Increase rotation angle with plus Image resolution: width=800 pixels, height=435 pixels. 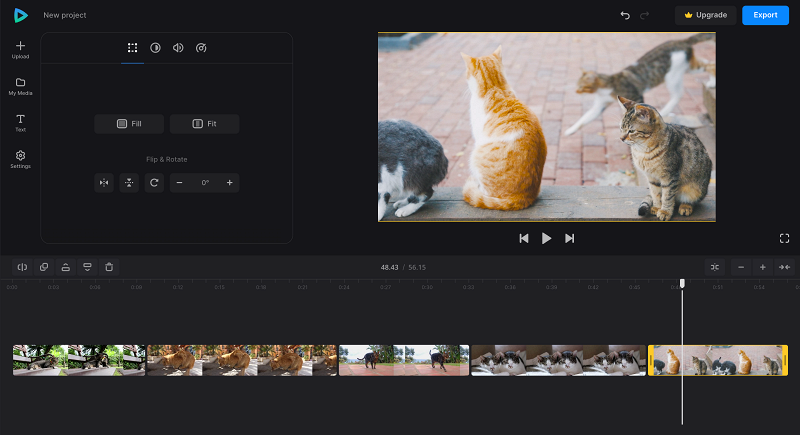point(230,183)
